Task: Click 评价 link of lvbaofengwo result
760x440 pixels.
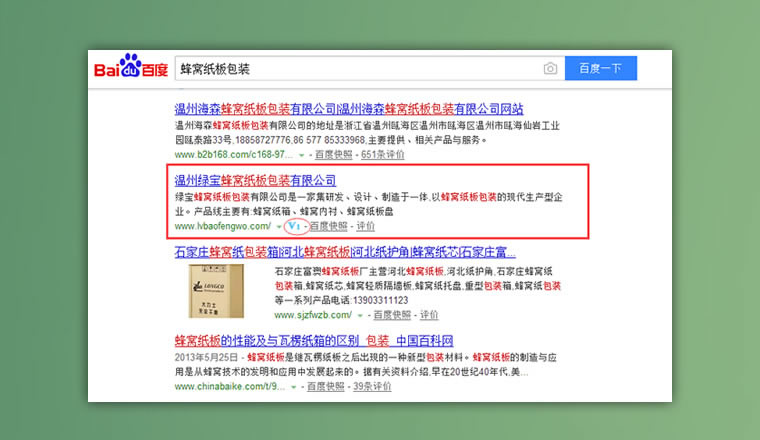Action: point(365,226)
